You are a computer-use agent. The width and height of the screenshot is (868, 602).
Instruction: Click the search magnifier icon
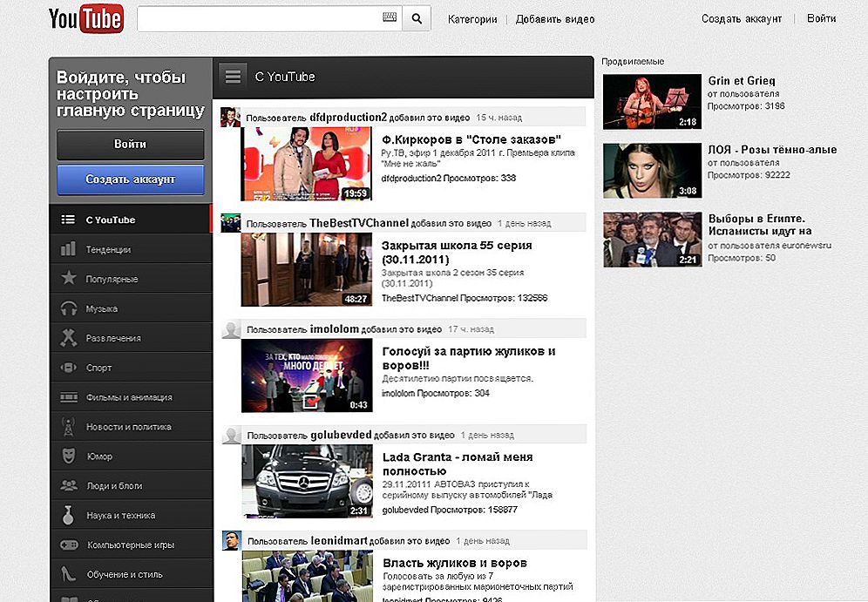click(x=416, y=17)
